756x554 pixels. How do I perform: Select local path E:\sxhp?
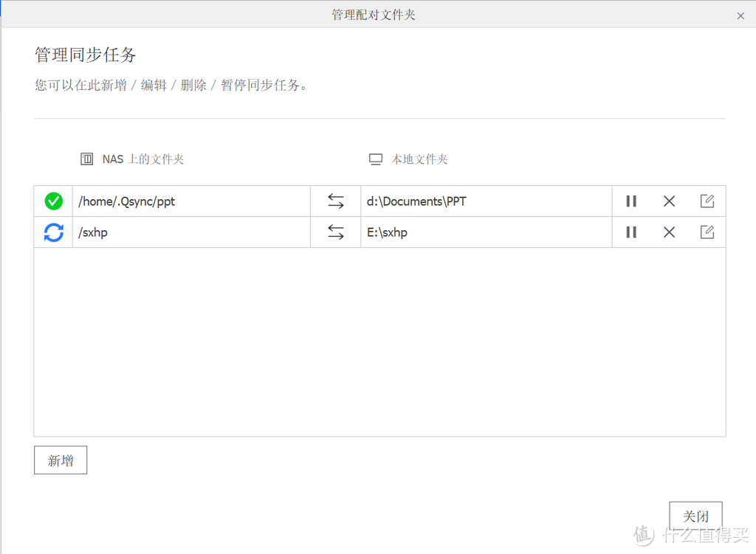[x=486, y=232]
